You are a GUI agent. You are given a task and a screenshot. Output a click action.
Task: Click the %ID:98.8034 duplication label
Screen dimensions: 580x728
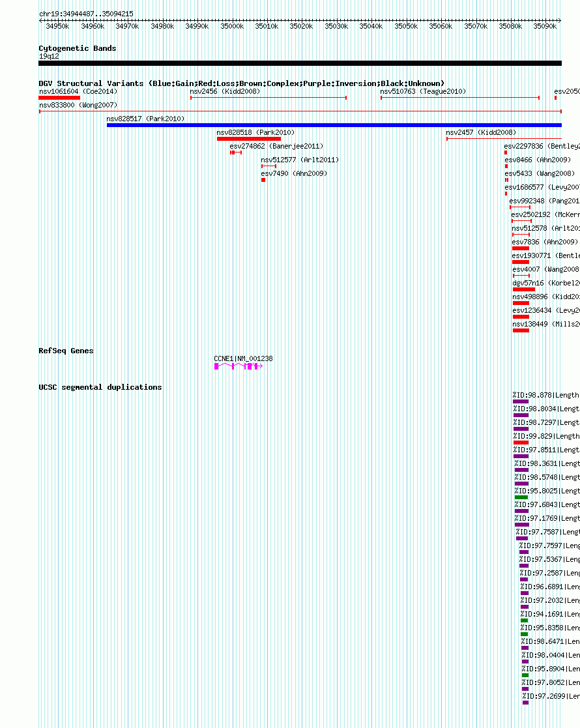547,409
